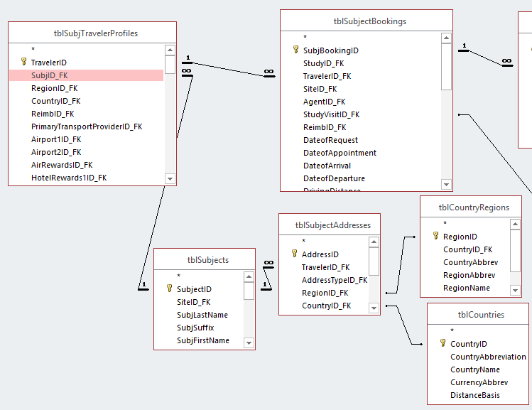Click the RegionID primary key icon
The height and width of the screenshot is (410, 532).
pyautogui.click(x=436, y=236)
